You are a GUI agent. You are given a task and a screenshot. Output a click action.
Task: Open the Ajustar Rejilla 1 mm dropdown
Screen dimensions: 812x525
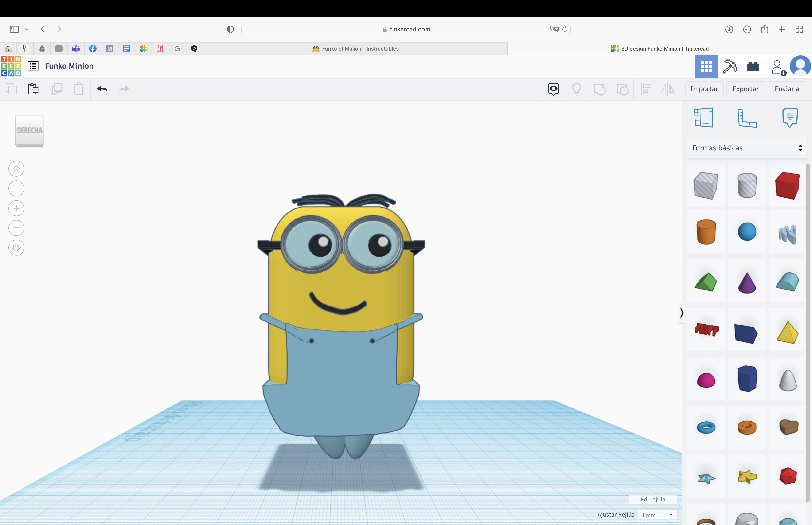[657, 515]
